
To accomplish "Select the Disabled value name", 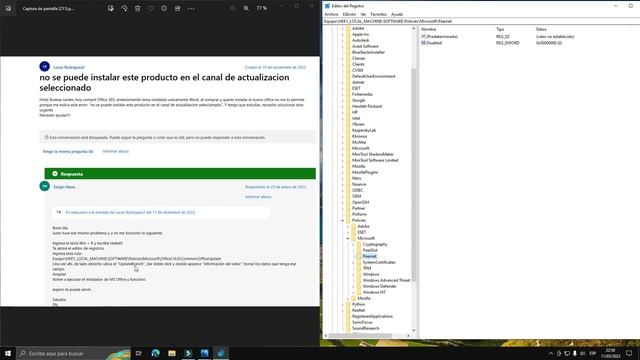I will pyautogui.click(x=434, y=43).
